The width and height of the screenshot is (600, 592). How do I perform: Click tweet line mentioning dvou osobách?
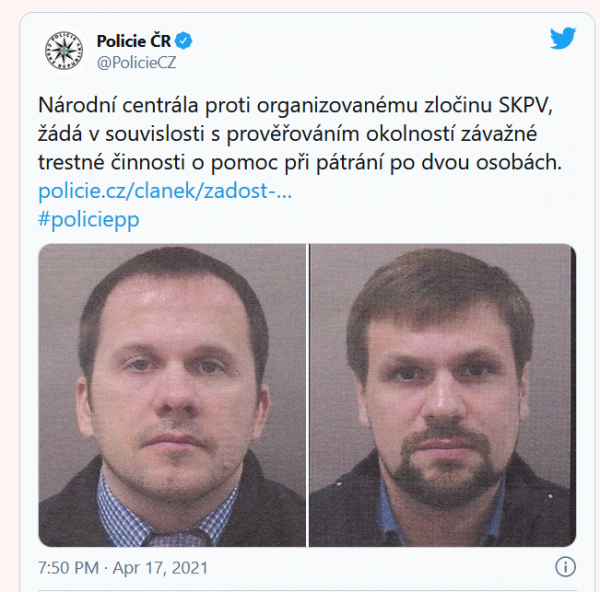point(300,162)
